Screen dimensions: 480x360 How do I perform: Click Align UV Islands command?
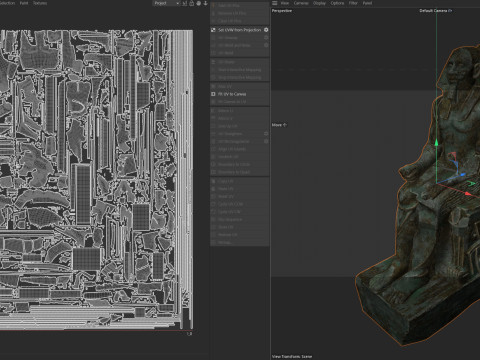point(240,149)
